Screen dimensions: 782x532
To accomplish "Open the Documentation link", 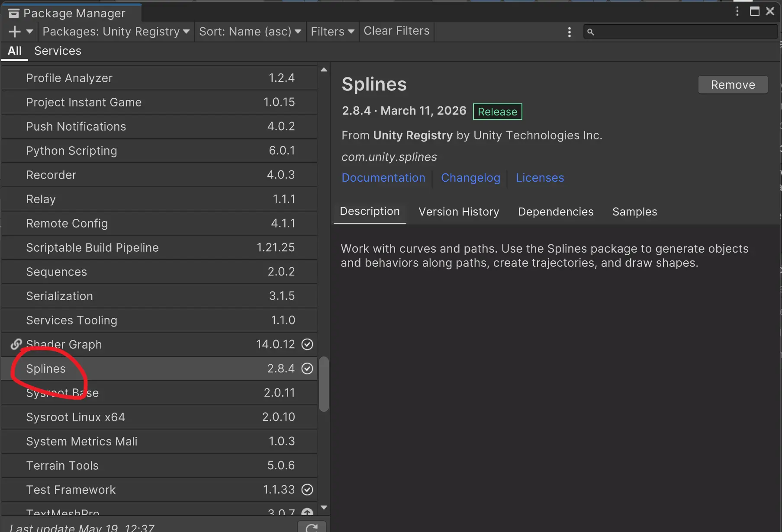I will 383,178.
